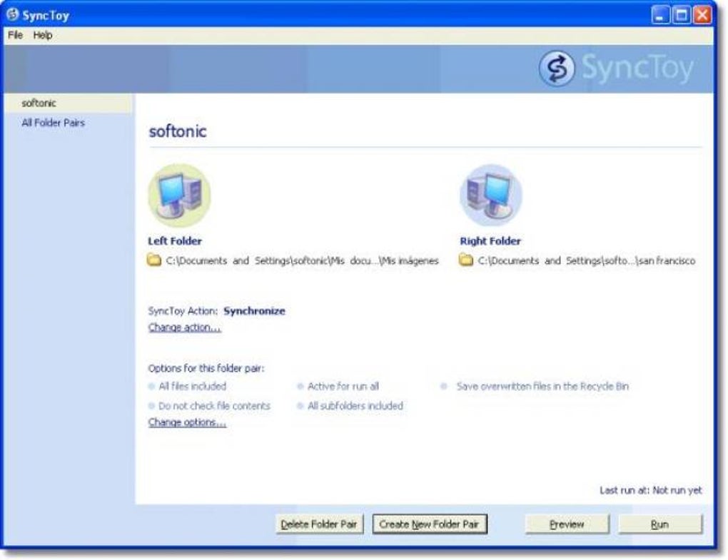Image resolution: width=728 pixels, height=560 pixels.
Task: Open the File menu
Action: pos(15,35)
